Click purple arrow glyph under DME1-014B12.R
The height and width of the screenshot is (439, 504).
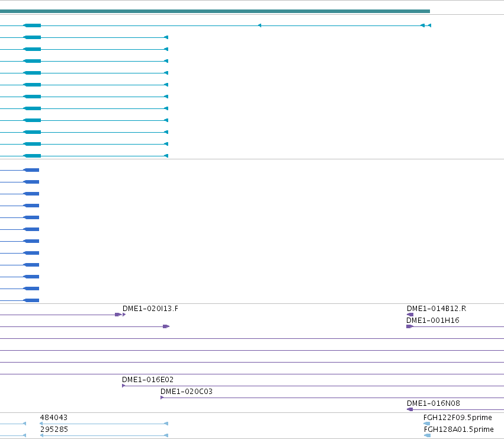click(x=410, y=315)
